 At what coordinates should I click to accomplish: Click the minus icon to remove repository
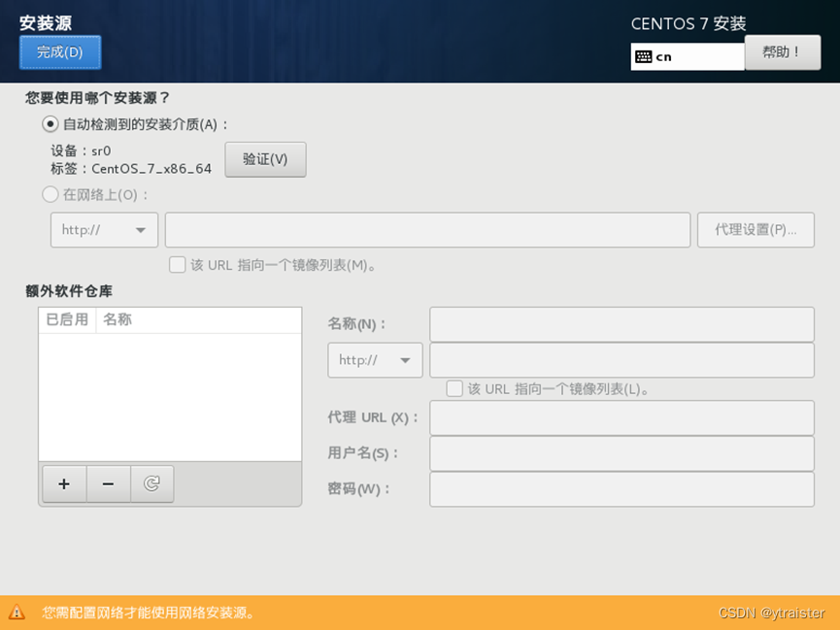pos(108,483)
